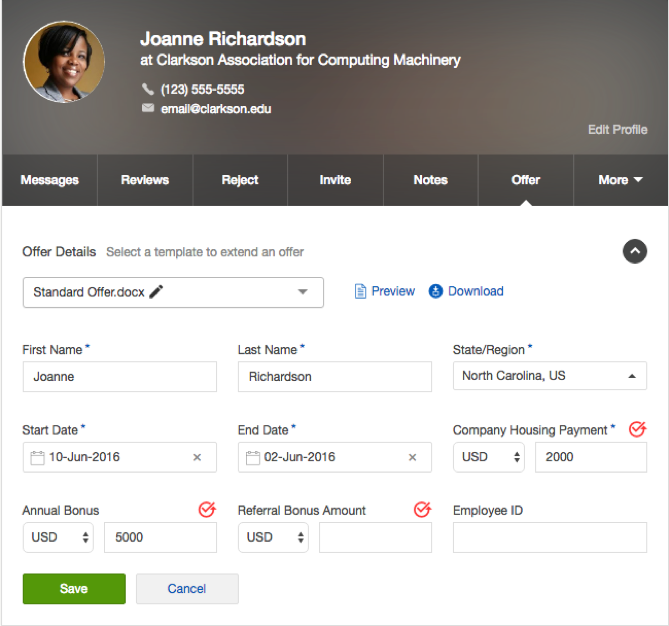Image resolution: width=669 pixels, height=626 pixels.
Task: Click into the Employee ID field
Action: (x=550, y=537)
